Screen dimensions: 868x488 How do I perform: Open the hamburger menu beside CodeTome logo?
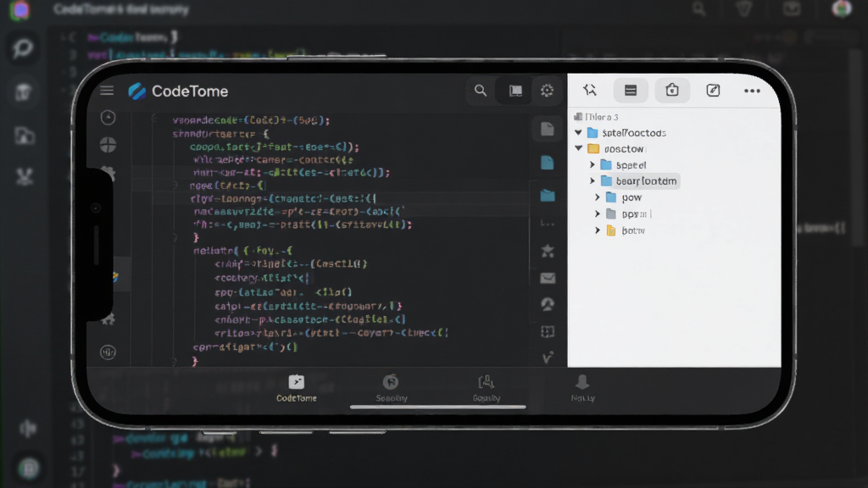point(107,90)
